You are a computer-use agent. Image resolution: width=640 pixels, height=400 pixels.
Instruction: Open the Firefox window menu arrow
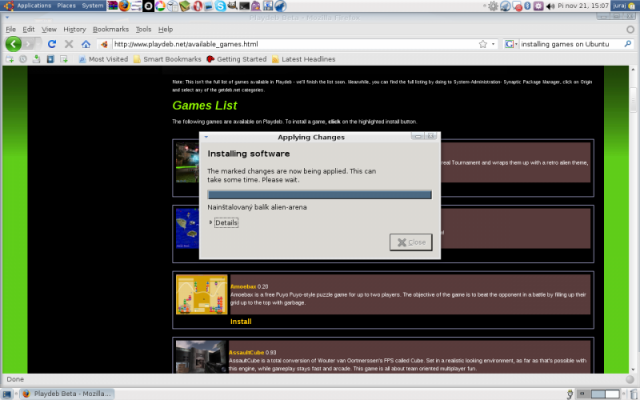point(7,17)
